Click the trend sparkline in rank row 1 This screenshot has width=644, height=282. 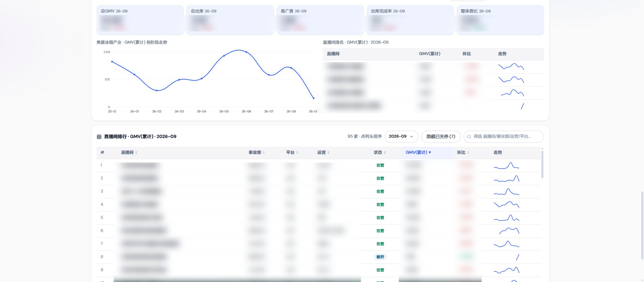pyautogui.click(x=506, y=166)
